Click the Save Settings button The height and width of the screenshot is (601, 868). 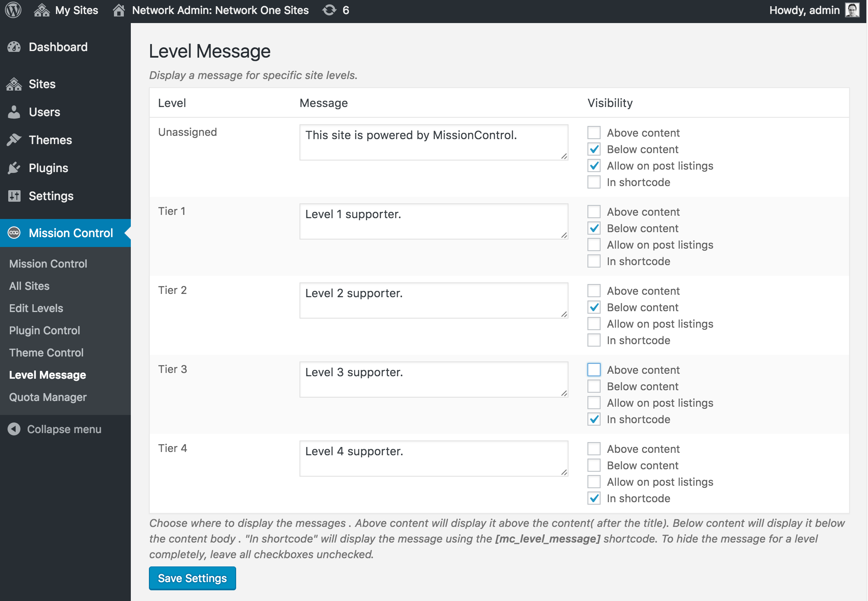pyautogui.click(x=192, y=578)
